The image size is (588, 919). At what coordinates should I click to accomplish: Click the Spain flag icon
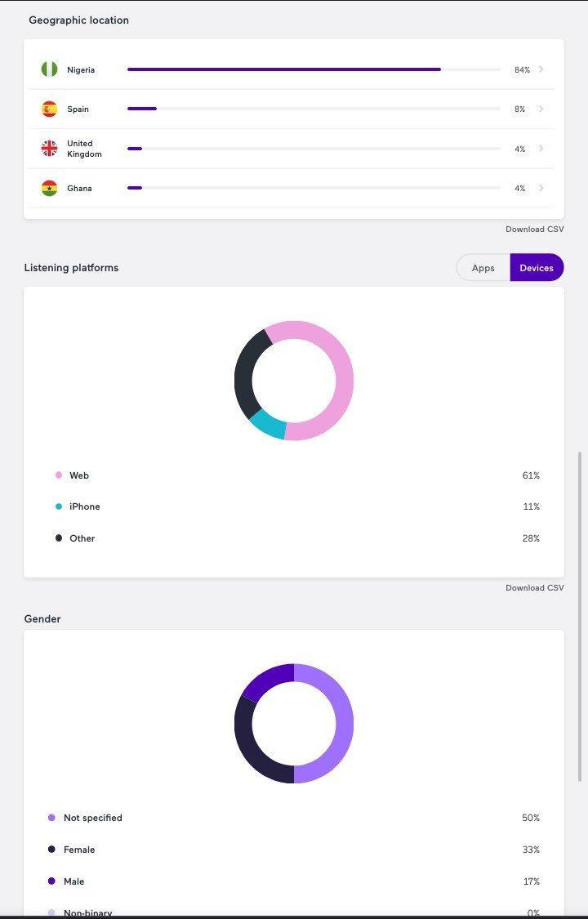49,109
